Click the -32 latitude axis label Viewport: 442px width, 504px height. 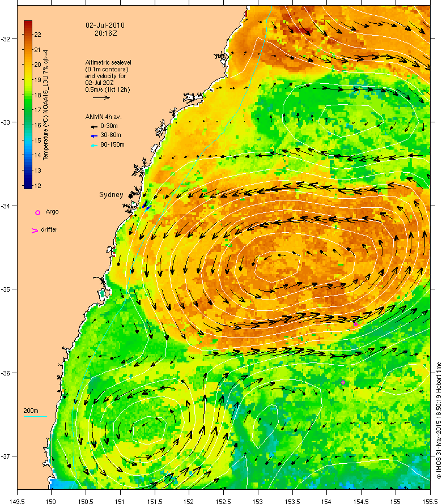6,39
